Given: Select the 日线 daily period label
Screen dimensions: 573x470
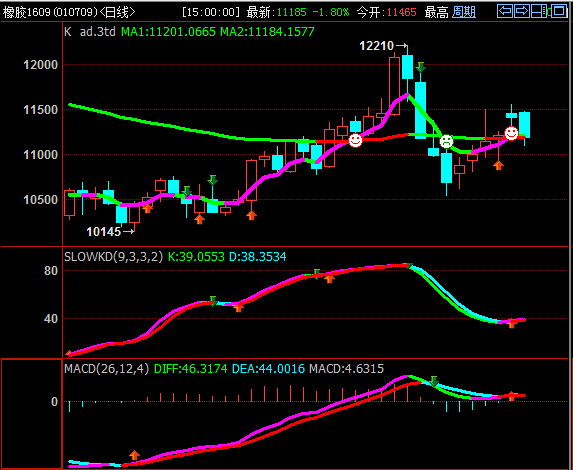Looking at the screenshot, I should (117, 12).
